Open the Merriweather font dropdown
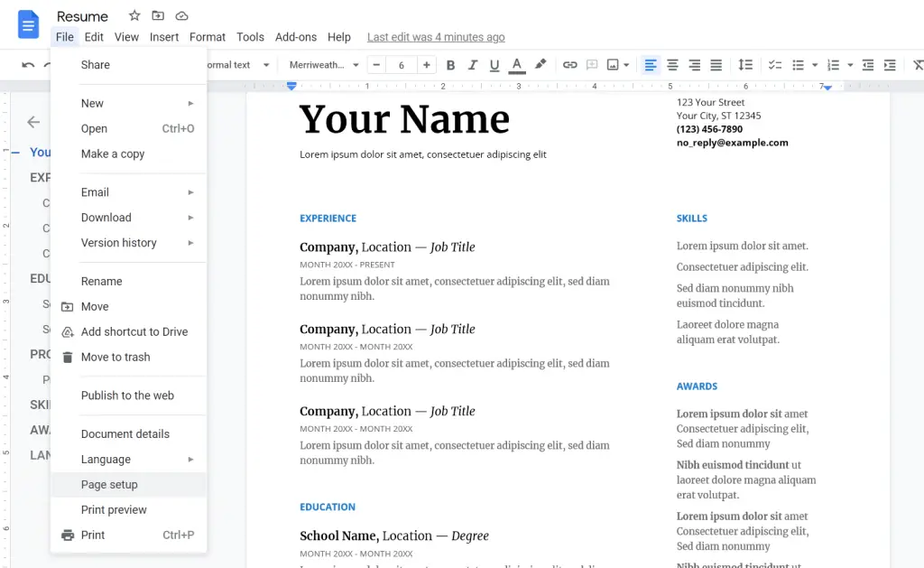 coord(324,65)
